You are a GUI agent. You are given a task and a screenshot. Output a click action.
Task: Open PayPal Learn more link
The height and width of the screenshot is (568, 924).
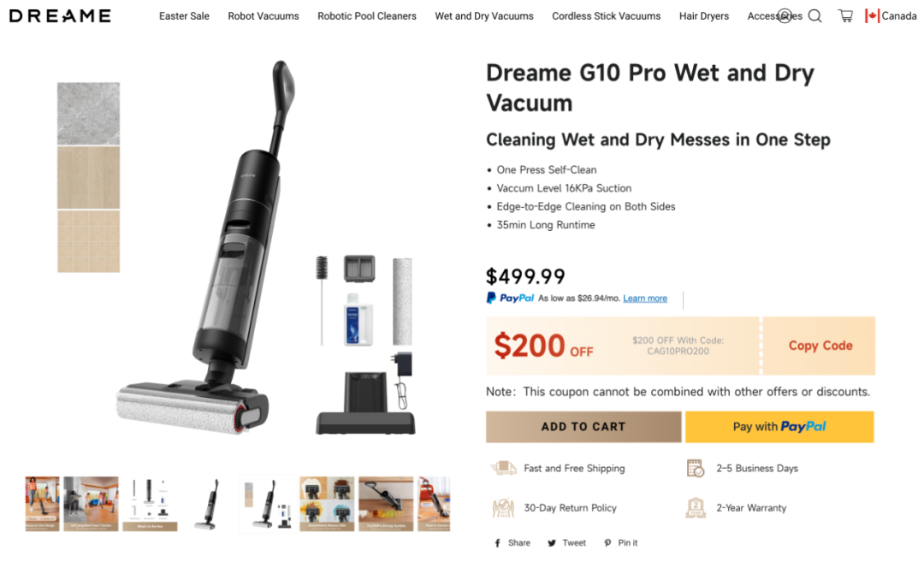[x=645, y=299]
